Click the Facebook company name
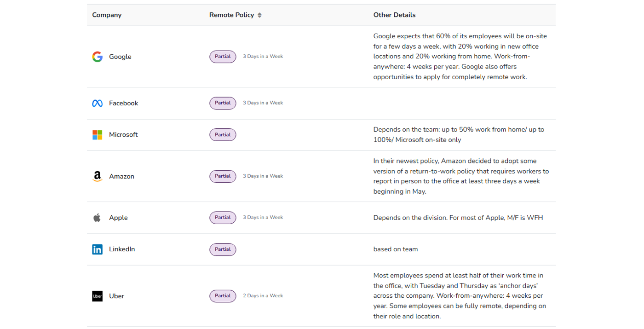The image size is (644, 329). 123,103
